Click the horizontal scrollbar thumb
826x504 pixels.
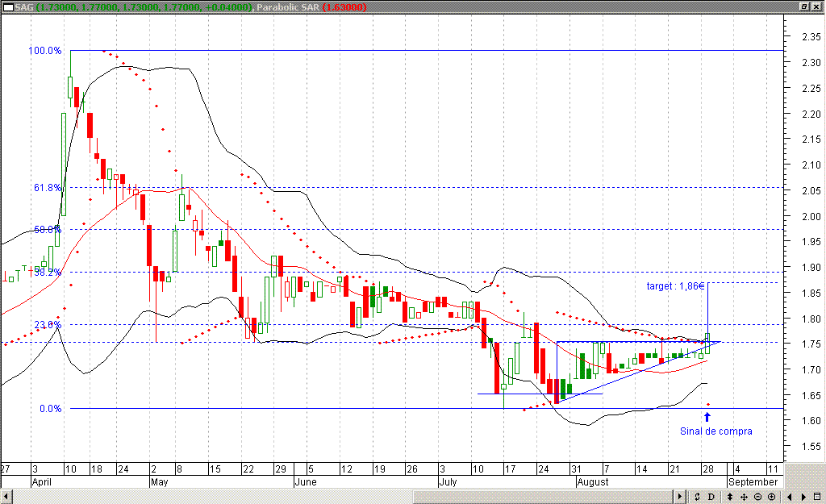point(544,497)
